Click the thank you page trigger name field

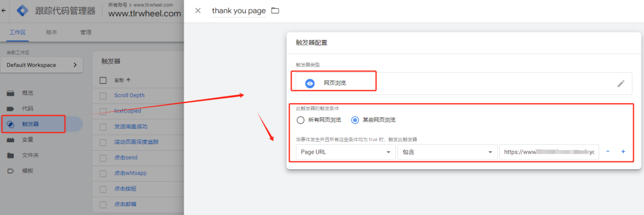click(239, 11)
